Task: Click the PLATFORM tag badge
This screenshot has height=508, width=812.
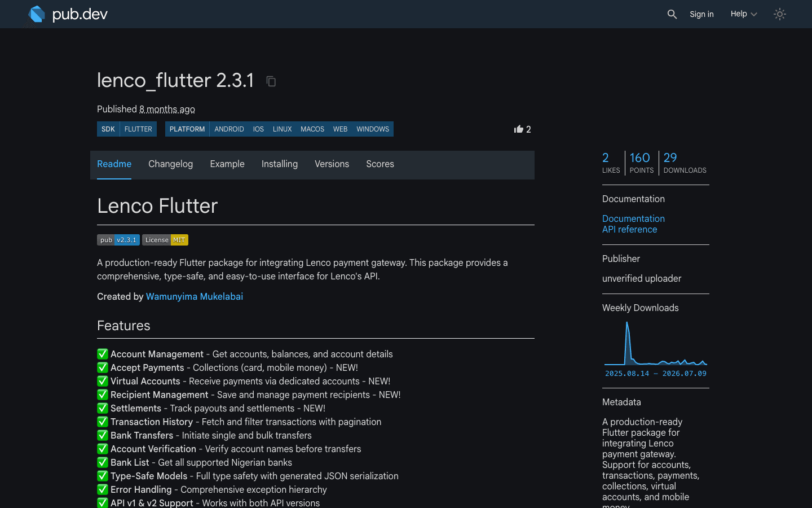Action: (187, 129)
